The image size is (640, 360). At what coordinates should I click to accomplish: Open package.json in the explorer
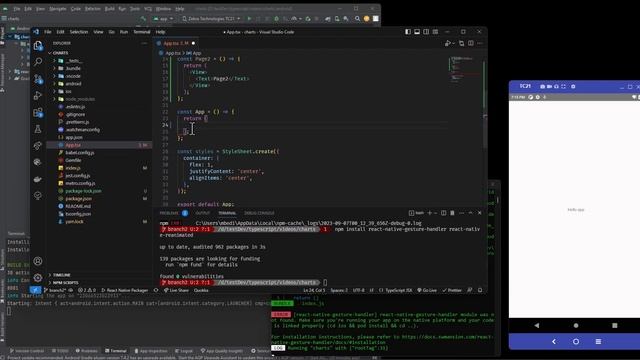point(78,198)
